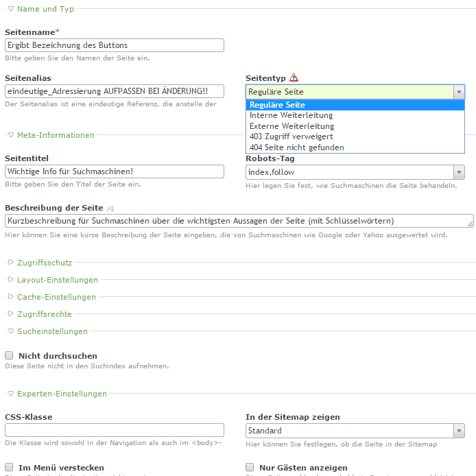
Task: Collapse the Meta-Informationen section
Action: 11,135
